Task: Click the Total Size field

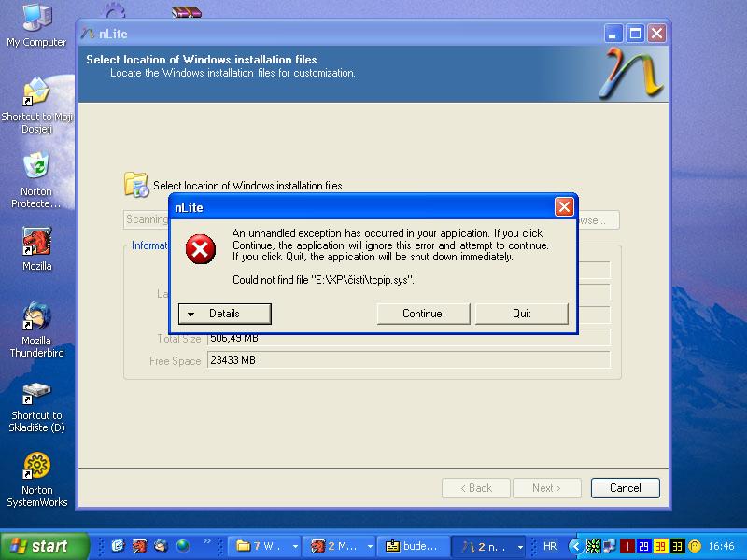Action: tap(409, 338)
